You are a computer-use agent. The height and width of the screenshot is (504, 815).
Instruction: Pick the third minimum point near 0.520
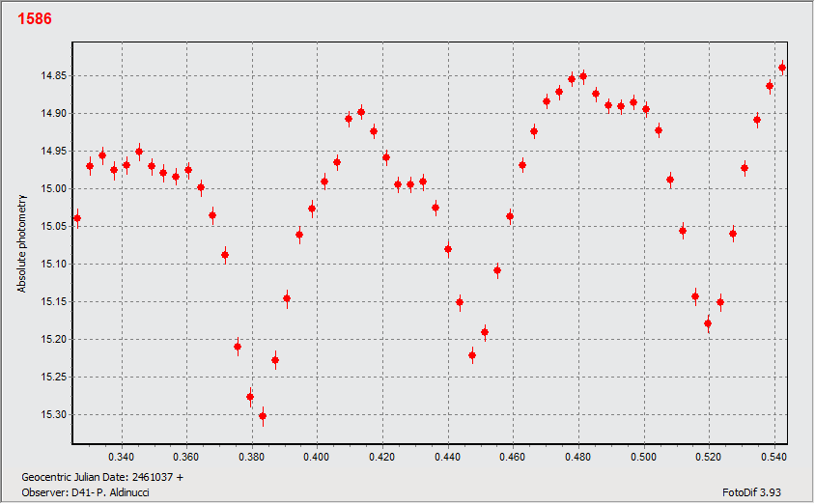coord(708,323)
